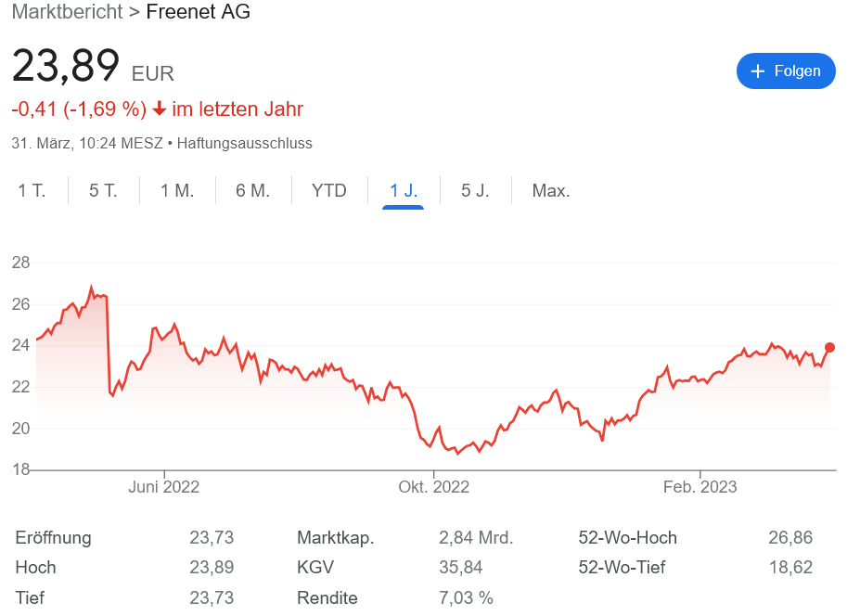The height and width of the screenshot is (616, 860).
Task: Click the 52-Wo-Hoch value 26,86
Action: pos(790,538)
